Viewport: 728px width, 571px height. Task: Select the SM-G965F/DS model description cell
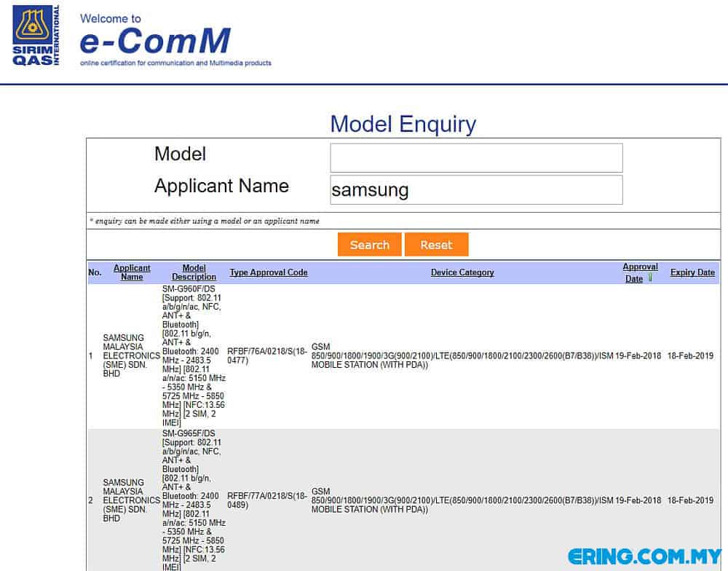194,500
